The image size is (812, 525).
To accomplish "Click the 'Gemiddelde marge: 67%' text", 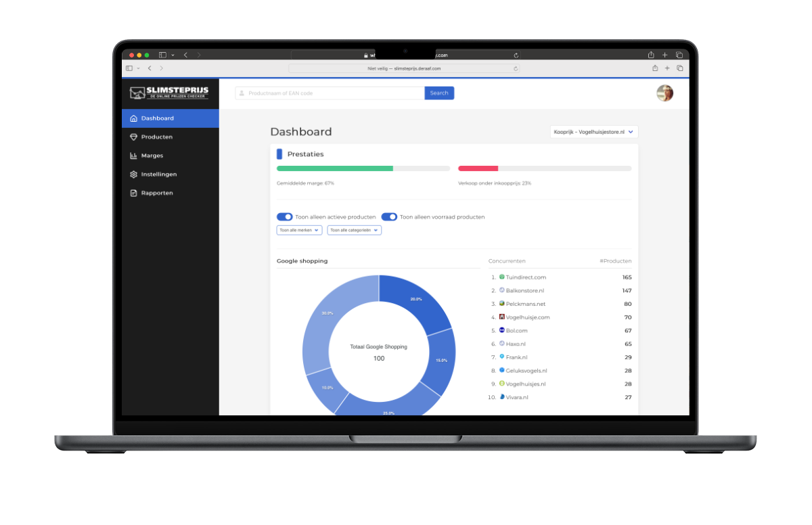I will click(305, 183).
